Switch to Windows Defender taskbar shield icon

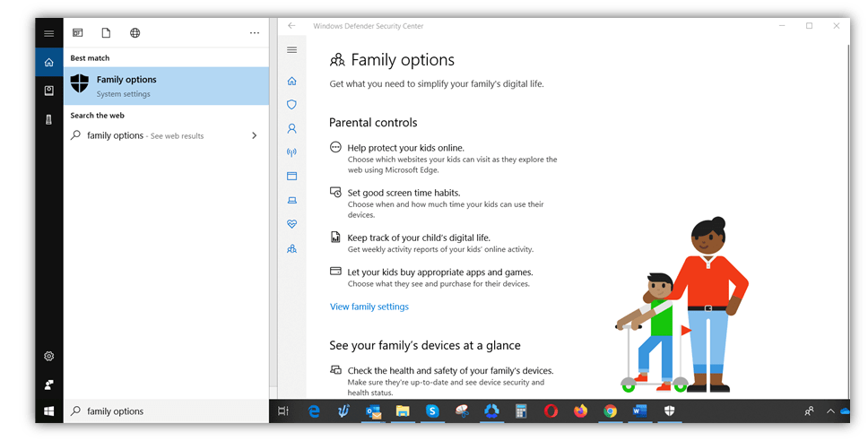pyautogui.click(x=669, y=411)
